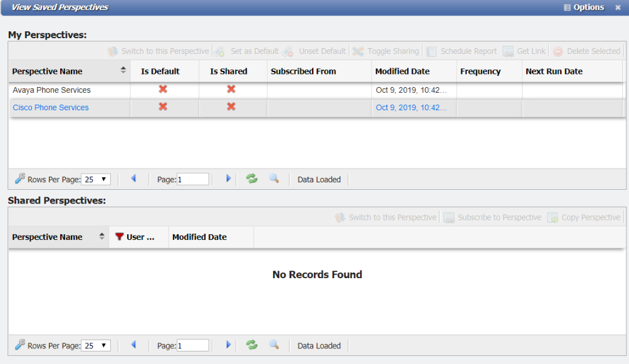Screen dimensions: 629x364
Task: Go to next page in My Perspectives
Action: pyautogui.click(x=228, y=179)
